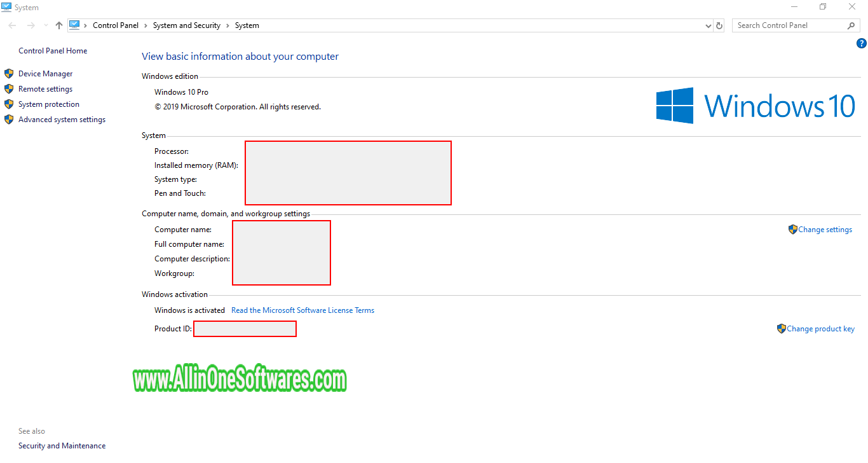Click the 'Computer description:' label

(x=192, y=259)
